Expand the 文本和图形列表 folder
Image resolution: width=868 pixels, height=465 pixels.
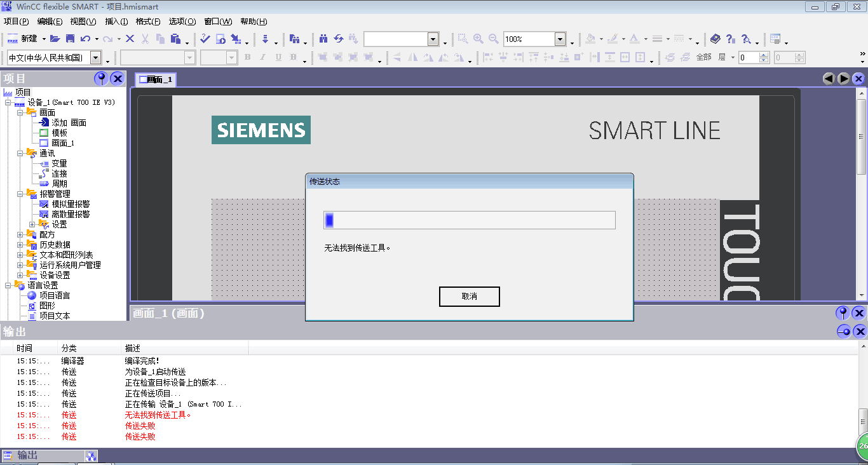(x=20, y=255)
